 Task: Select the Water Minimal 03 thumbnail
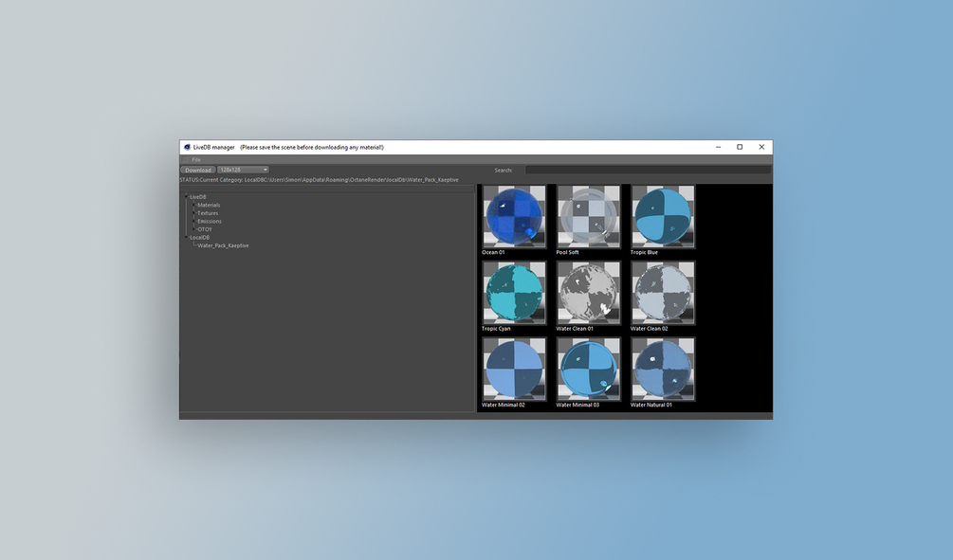pos(588,369)
